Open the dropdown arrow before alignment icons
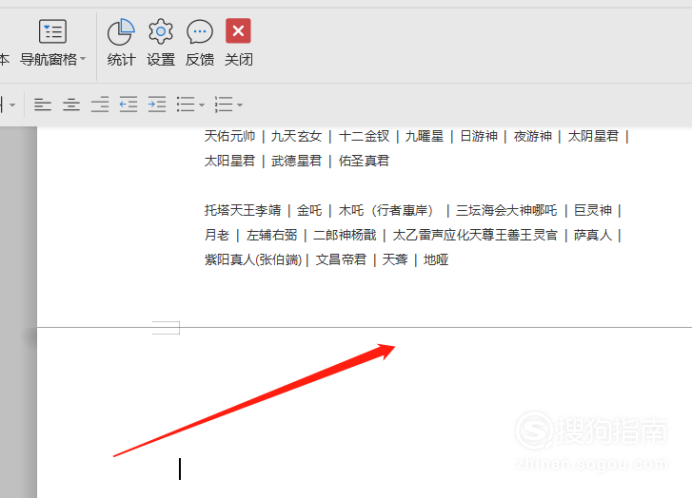This screenshot has height=498, width=692. tap(12, 105)
